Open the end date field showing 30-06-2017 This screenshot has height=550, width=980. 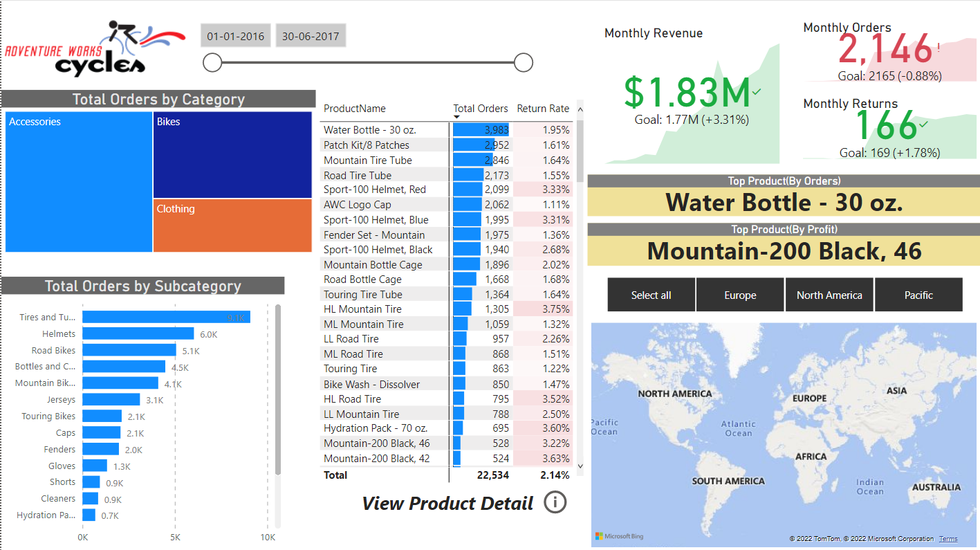[310, 35]
